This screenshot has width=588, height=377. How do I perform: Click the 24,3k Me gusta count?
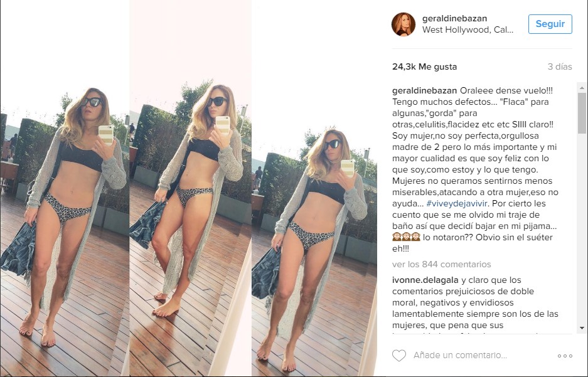[x=424, y=66]
